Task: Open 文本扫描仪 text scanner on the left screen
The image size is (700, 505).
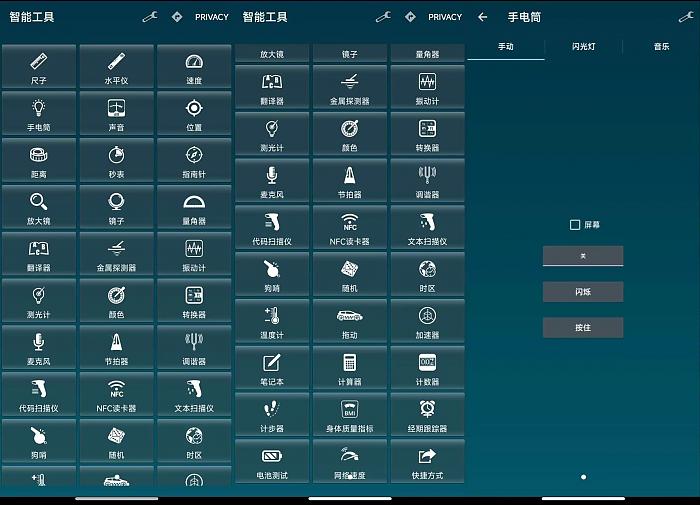Action: tap(194, 394)
